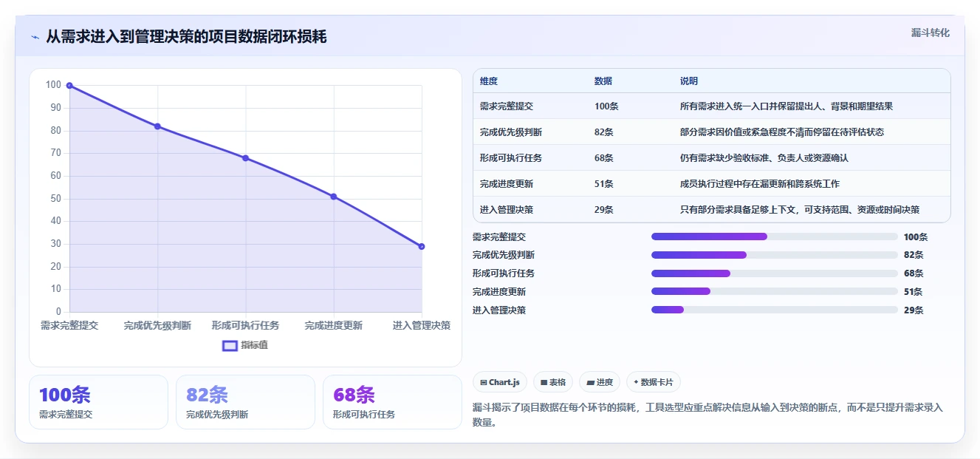
Task: Click description starting 只有部分需求具备
Action: coord(800,210)
